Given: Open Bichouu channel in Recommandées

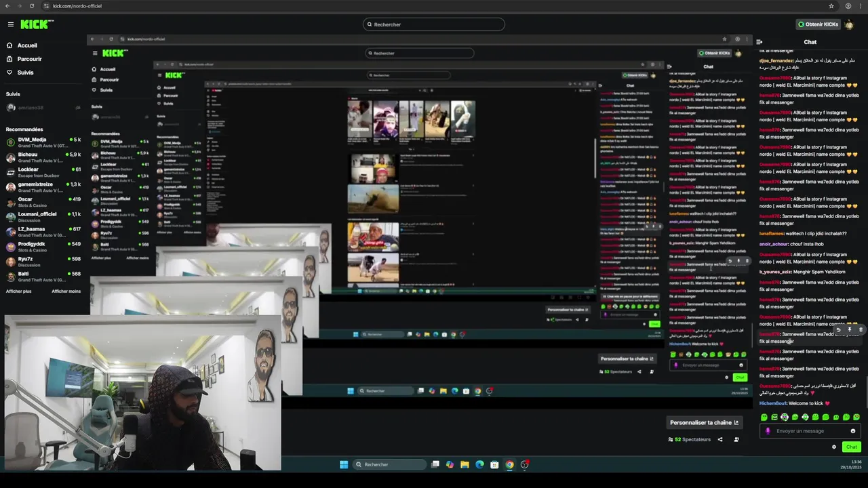Looking at the screenshot, I should pyautogui.click(x=43, y=157).
